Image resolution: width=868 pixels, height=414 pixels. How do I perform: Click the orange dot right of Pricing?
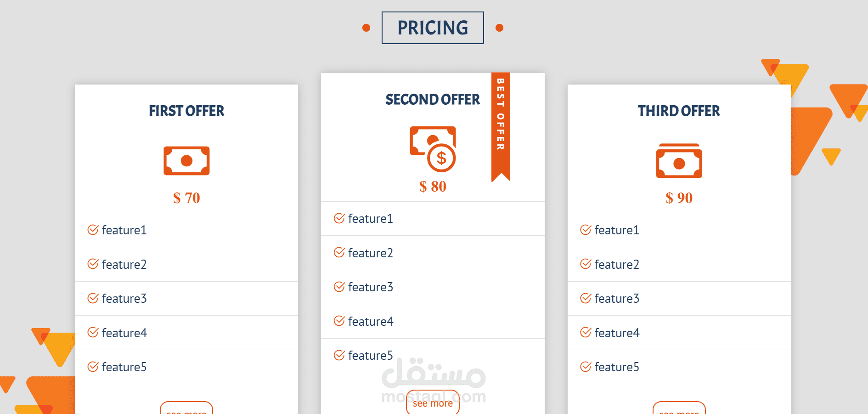[500, 28]
